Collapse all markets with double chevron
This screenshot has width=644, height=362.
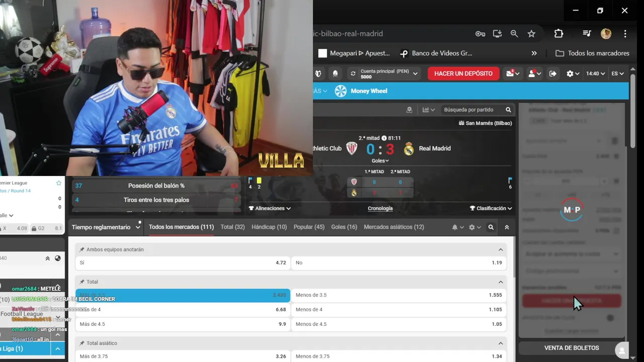click(x=507, y=227)
